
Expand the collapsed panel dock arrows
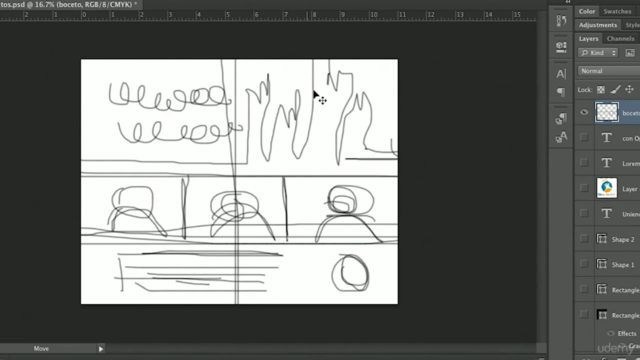pos(568,2)
